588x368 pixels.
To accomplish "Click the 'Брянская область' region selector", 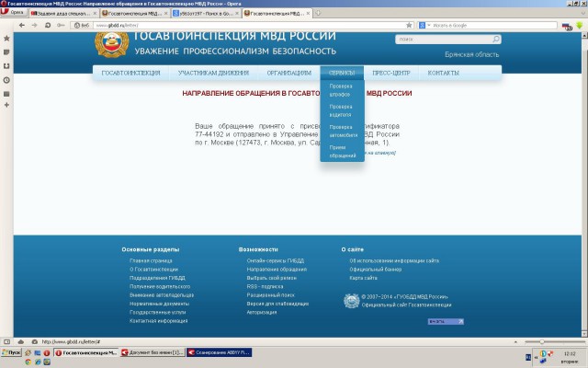I will coord(471,54).
